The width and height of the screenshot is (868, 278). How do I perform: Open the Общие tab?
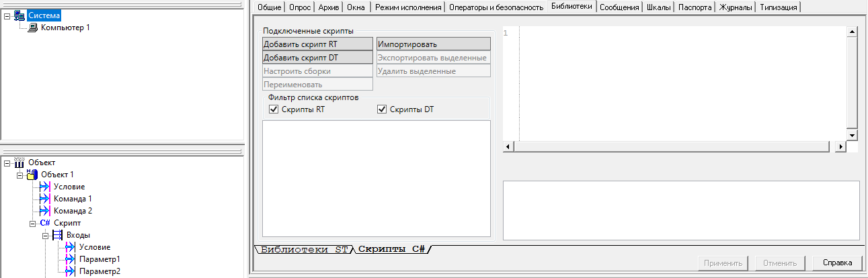(x=270, y=7)
